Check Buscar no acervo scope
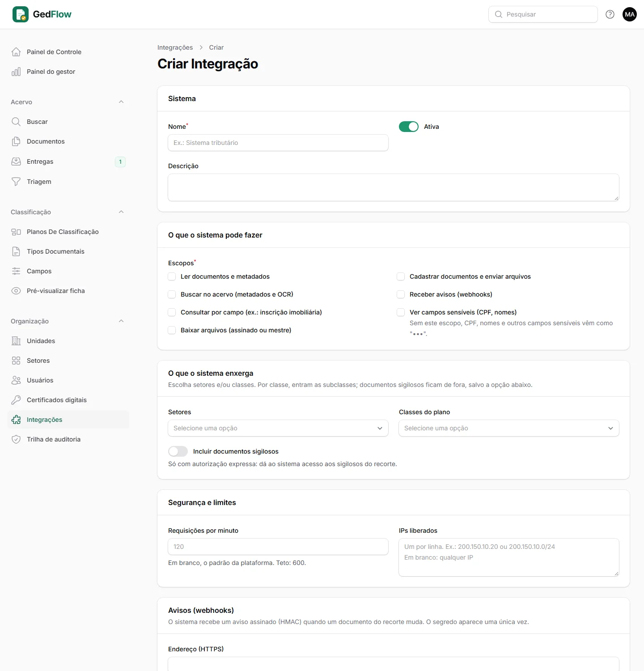644x671 pixels. click(172, 294)
